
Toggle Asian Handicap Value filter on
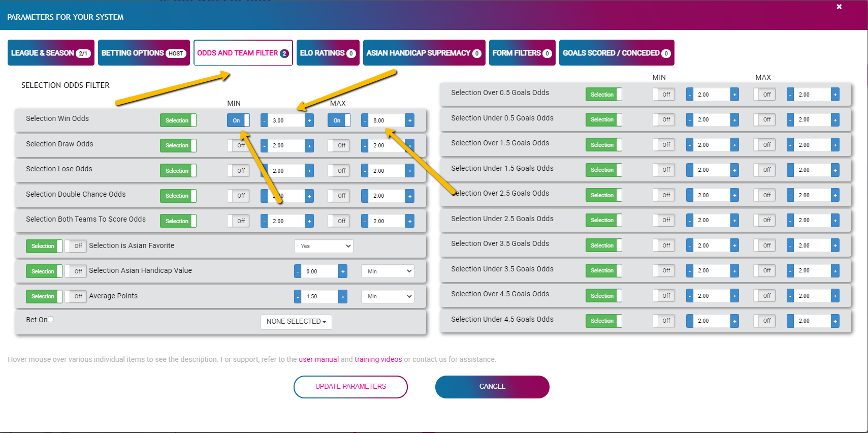pyautogui.click(x=76, y=271)
